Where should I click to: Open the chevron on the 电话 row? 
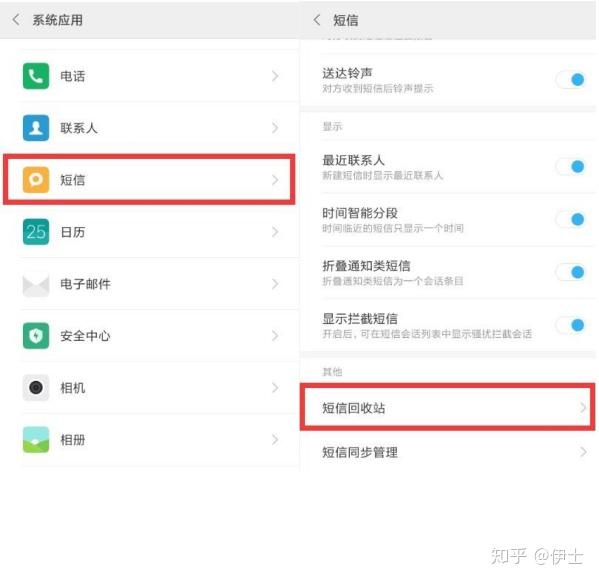click(x=275, y=76)
